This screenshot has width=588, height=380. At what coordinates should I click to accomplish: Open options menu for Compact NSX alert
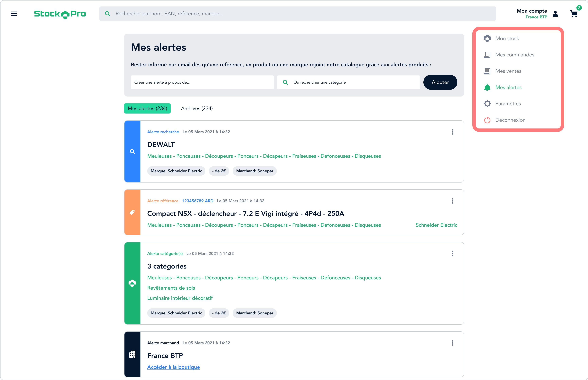452,201
